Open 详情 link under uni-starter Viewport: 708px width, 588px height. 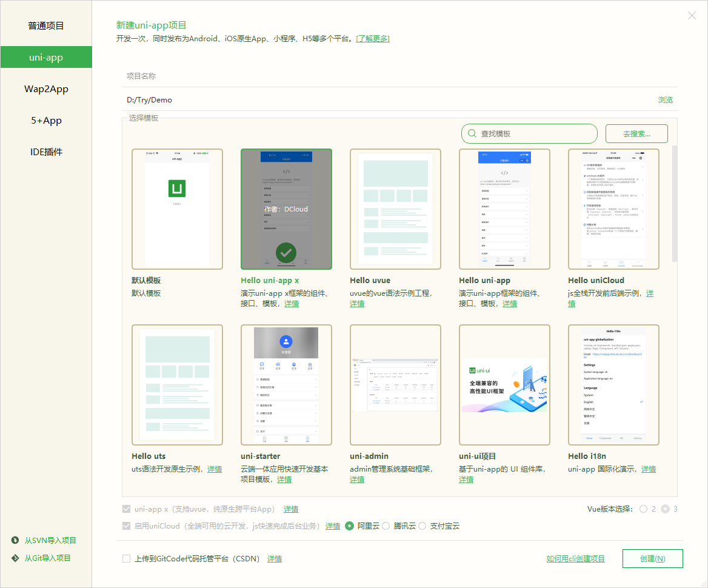(284, 479)
